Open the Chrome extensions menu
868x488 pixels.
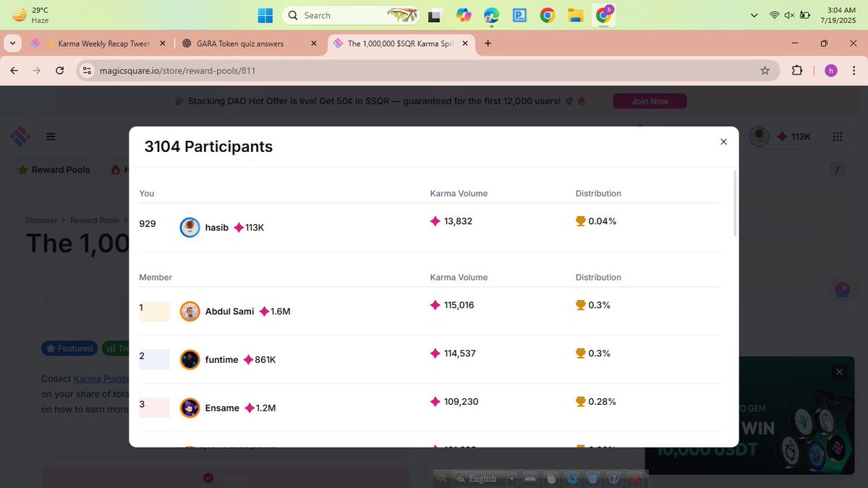click(x=797, y=70)
